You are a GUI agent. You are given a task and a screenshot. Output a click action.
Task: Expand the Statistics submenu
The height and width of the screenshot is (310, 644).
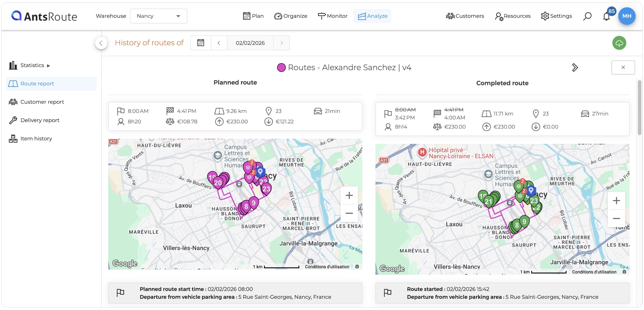click(30, 65)
